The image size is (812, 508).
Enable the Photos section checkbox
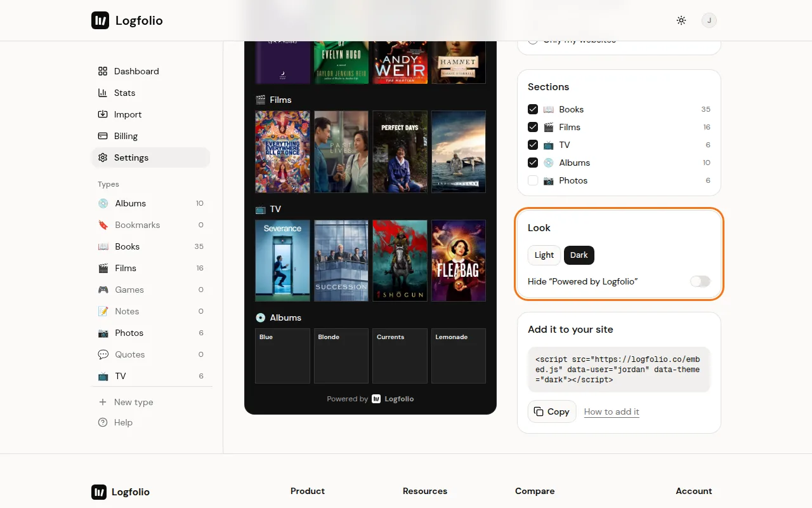tap(533, 180)
